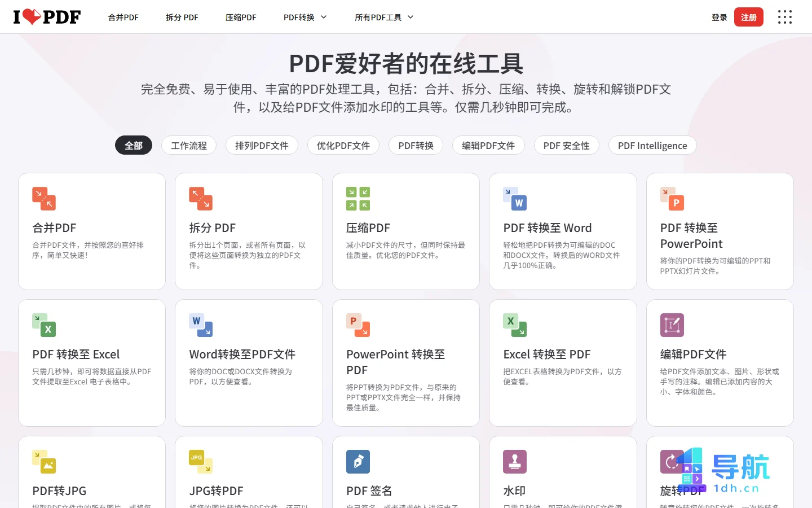Screen dimensions: 812x508
Task: Click the iLovePDF logo
Action: coord(47,17)
